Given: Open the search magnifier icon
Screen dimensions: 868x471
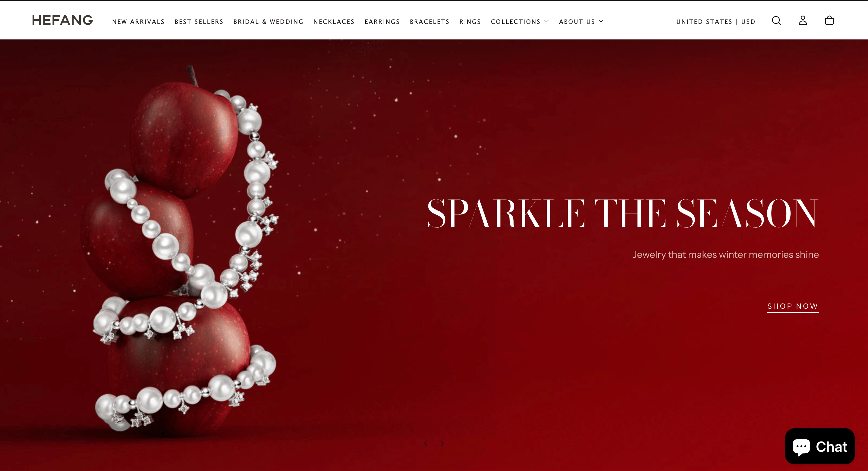Looking at the screenshot, I should click(x=776, y=20).
